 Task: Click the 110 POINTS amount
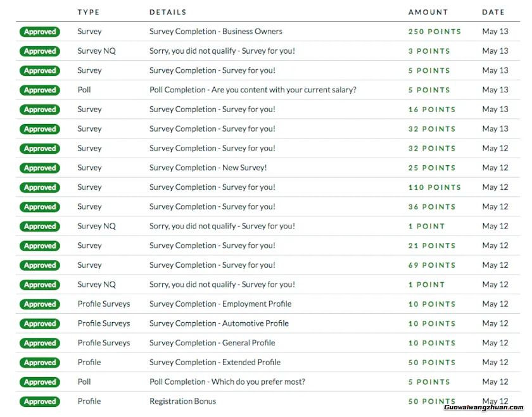click(434, 187)
